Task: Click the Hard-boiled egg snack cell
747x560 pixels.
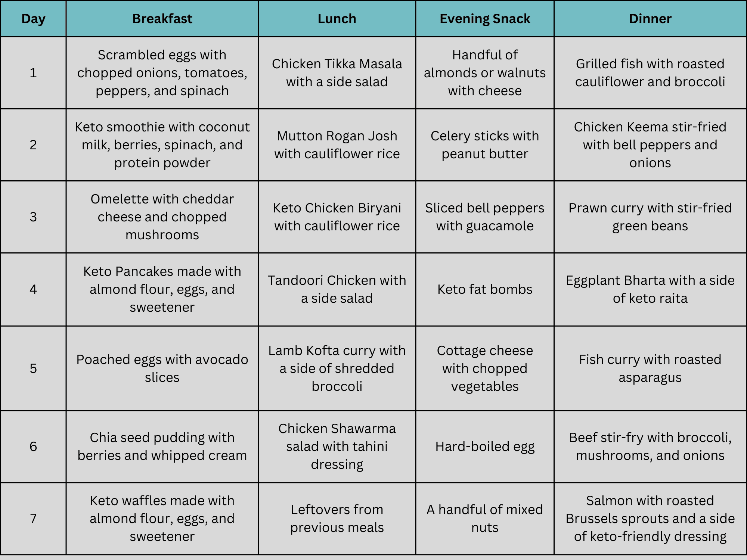Action: coord(485,447)
